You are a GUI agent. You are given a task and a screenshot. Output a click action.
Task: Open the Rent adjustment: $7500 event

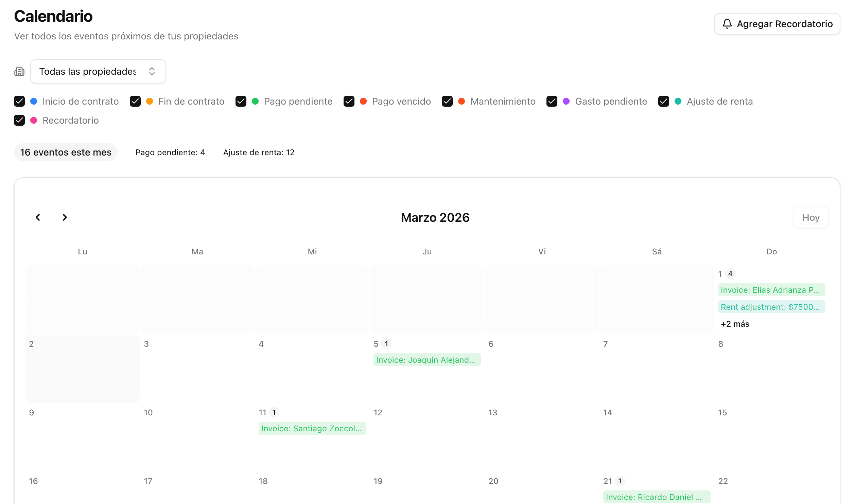point(771,307)
